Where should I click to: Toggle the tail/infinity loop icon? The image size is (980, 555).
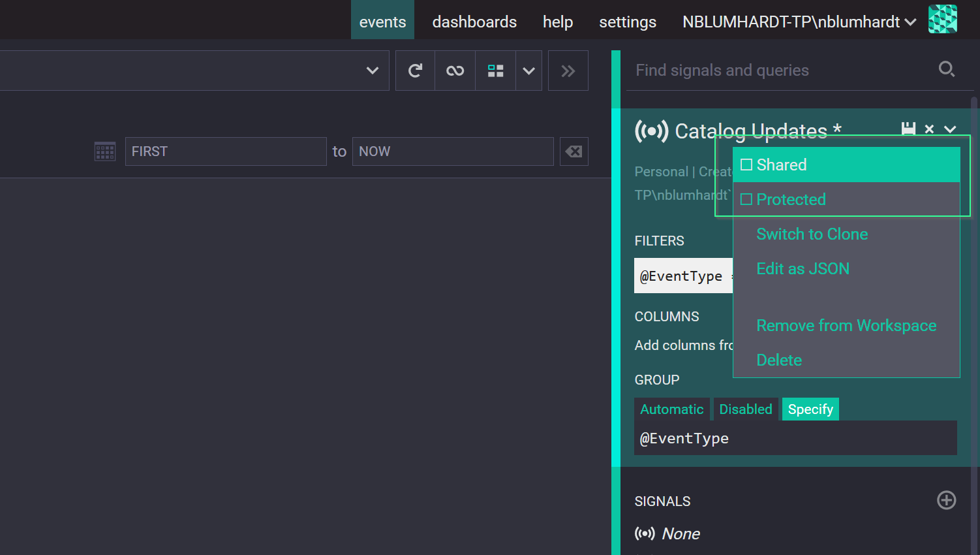455,71
